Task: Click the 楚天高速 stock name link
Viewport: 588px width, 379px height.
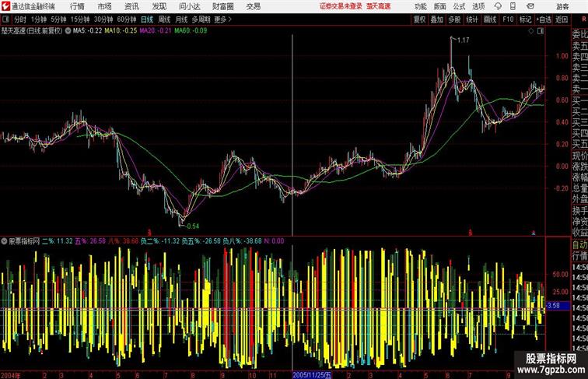Action: point(378,6)
